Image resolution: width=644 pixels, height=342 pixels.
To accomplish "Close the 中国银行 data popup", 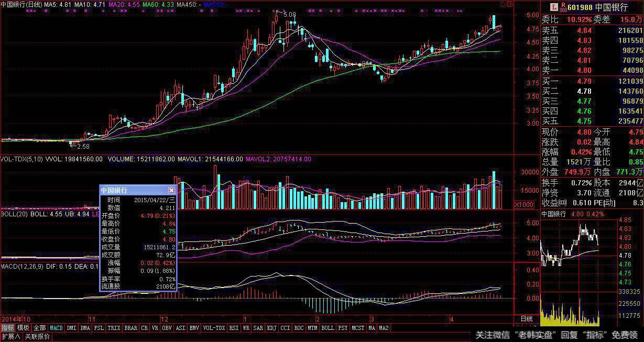I will click(171, 190).
